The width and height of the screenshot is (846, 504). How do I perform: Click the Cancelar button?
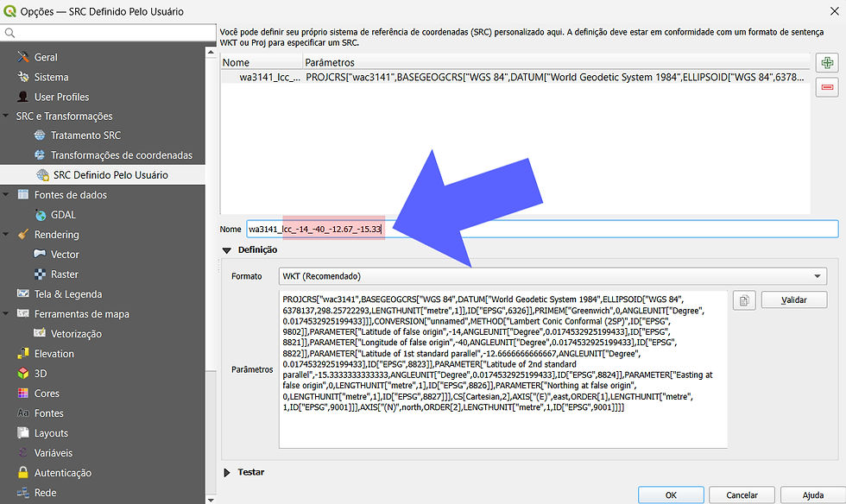[x=742, y=495]
